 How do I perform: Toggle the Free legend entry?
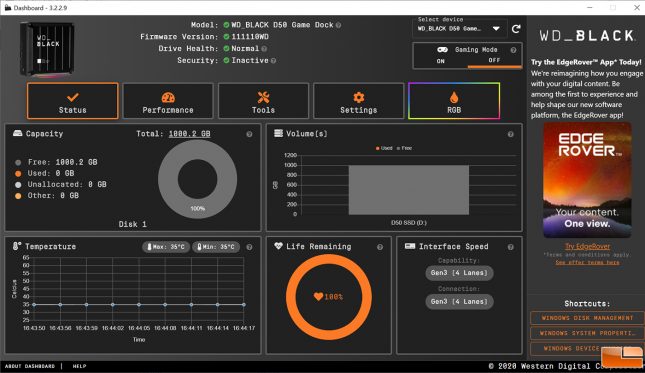pos(404,148)
